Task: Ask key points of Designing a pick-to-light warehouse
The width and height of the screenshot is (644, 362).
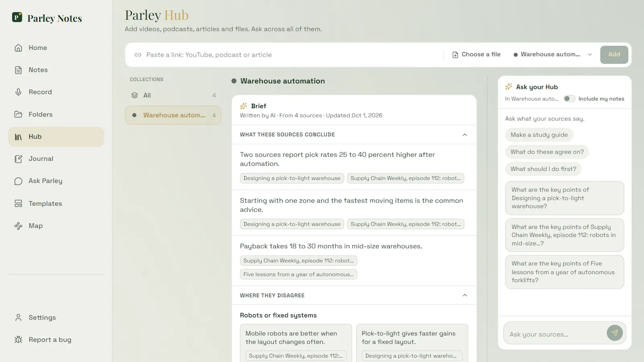Action: (565, 198)
